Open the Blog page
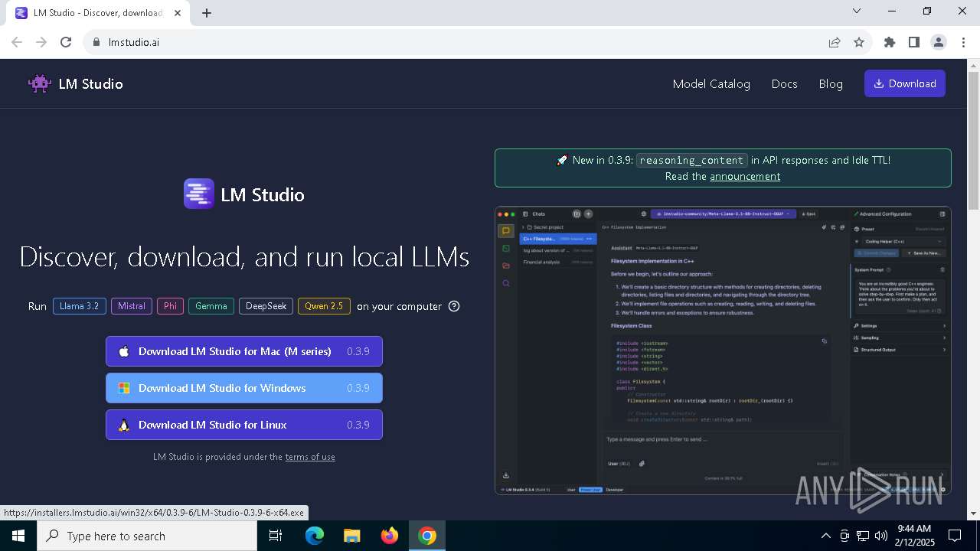This screenshot has width=980, height=551. tap(831, 83)
